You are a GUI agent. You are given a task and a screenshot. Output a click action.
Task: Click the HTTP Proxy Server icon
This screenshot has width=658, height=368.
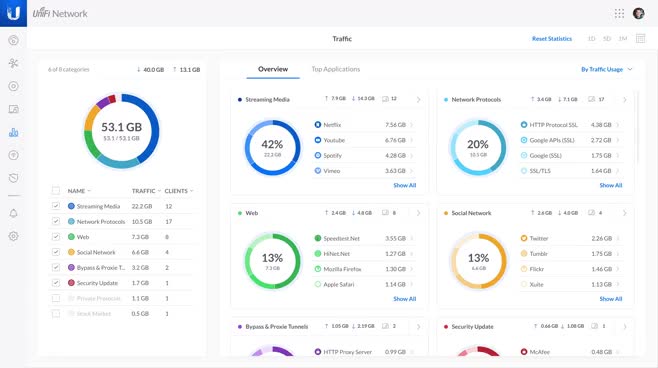(318, 352)
